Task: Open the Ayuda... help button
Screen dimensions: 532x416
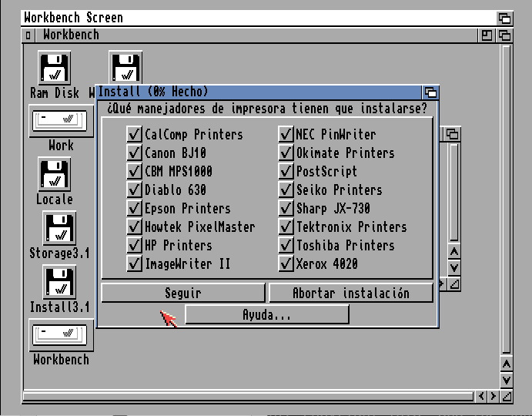Action: 266,315
